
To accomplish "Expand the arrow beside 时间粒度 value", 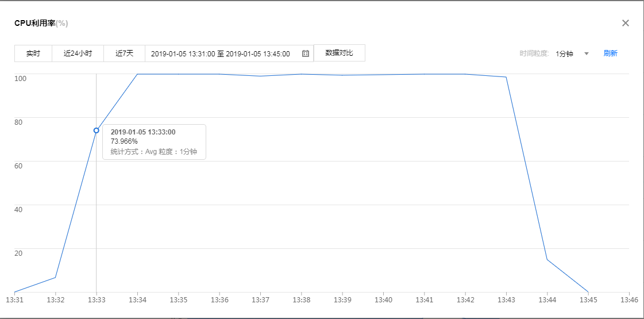I will point(587,53).
